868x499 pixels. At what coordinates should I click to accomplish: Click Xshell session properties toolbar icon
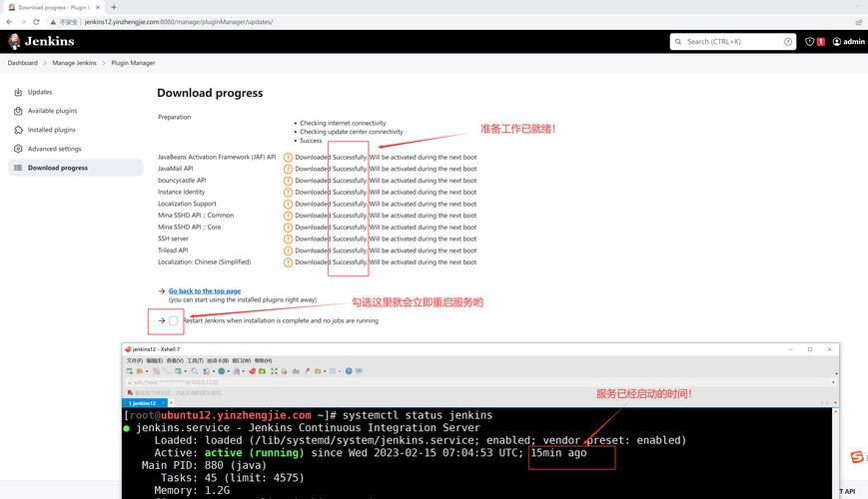(x=178, y=371)
